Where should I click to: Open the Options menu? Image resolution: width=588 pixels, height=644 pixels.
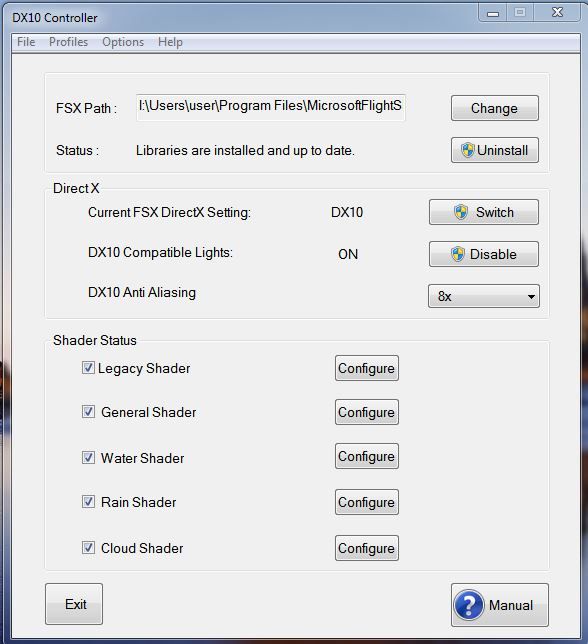click(x=123, y=42)
